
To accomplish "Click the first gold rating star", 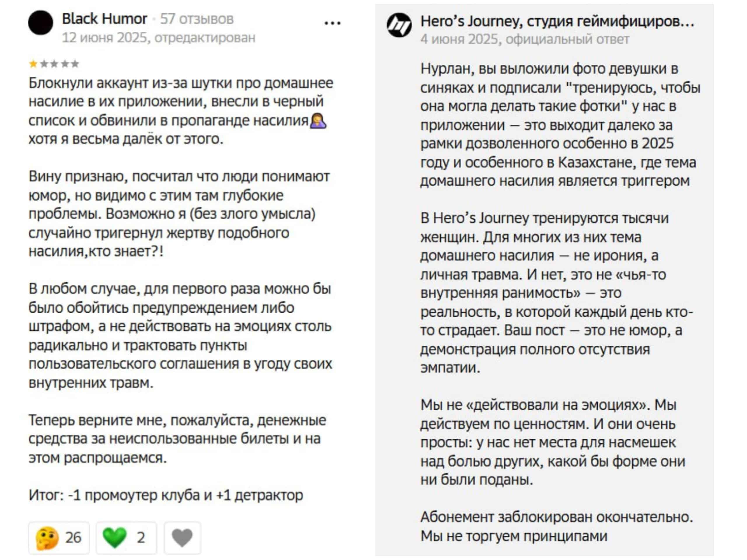I will [33, 64].
